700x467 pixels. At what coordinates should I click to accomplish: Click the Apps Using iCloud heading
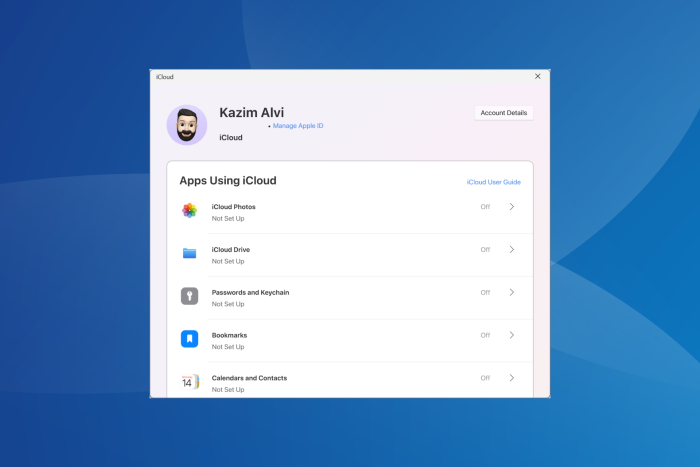coord(228,180)
